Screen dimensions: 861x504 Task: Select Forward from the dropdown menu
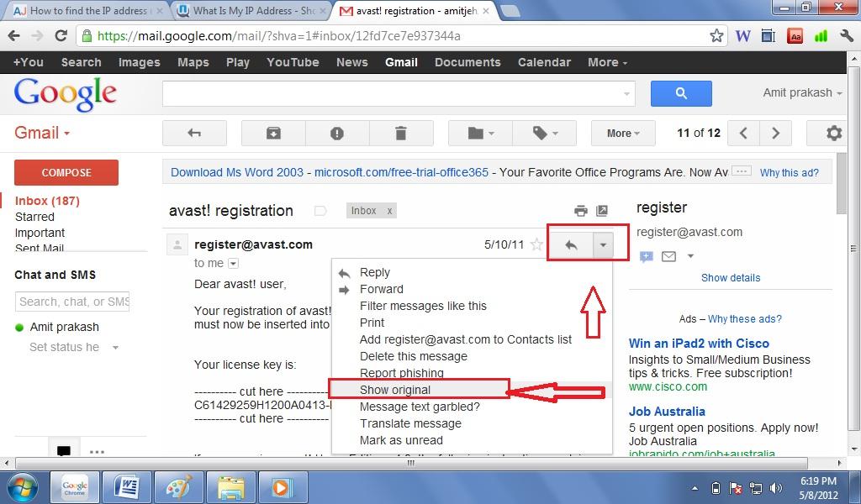(381, 289)
